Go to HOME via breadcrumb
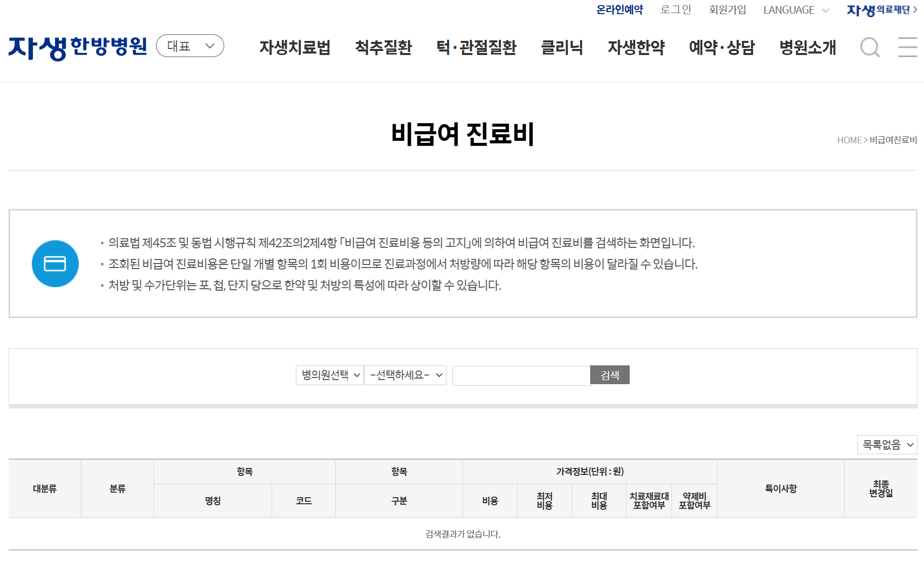The width and height of the screenshot is (924, 585). (x=849, y=140)
